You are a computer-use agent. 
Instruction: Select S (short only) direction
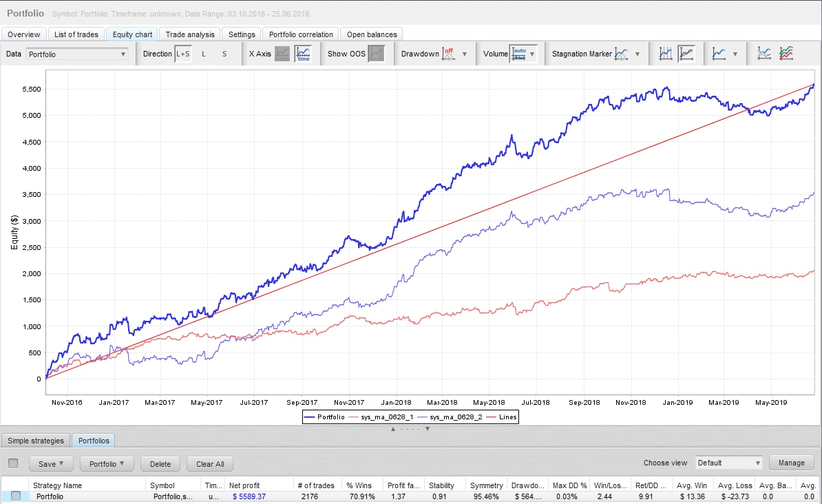click(x=224, y=54)
